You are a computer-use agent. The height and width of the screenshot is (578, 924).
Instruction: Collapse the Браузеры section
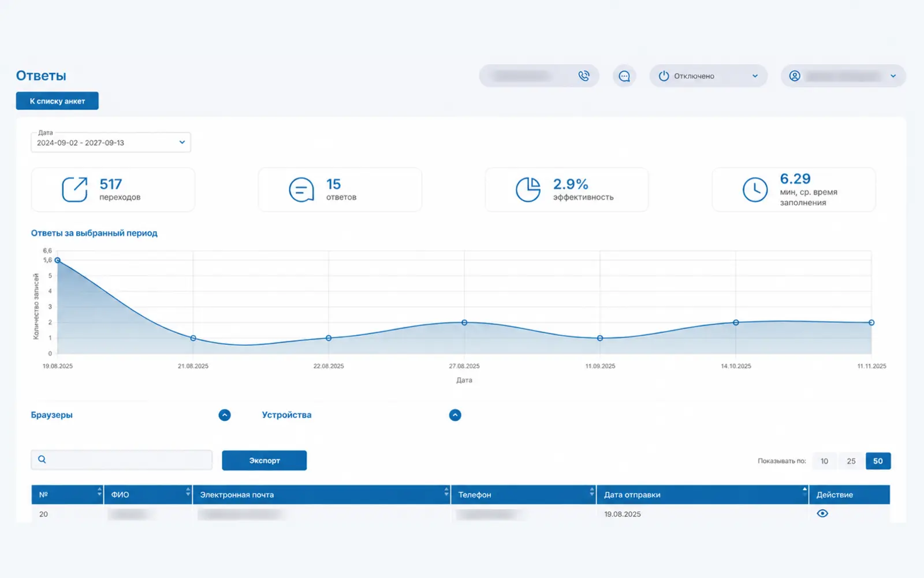[x=225, y=415]
